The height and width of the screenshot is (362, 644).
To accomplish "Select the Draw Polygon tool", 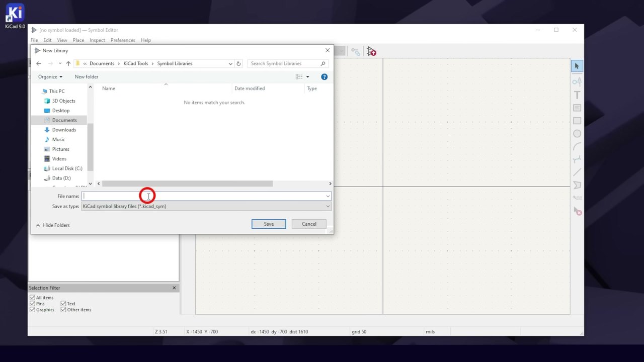I will tap(577, 186).
